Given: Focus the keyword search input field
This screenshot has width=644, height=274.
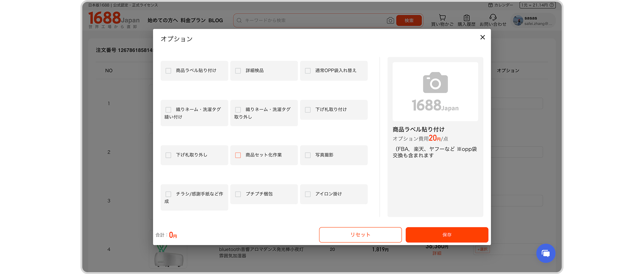Looking at the screenshot, I should [311, 20].
